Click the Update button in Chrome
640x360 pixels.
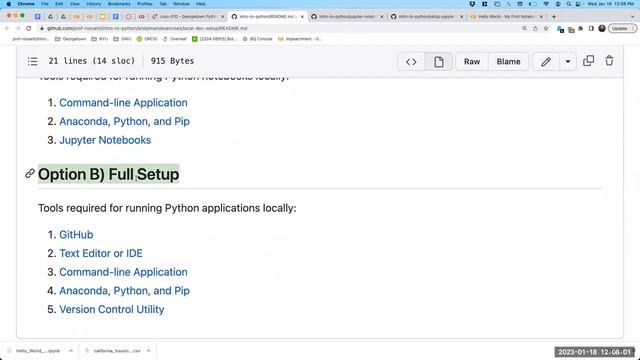[x=622, y=29]
